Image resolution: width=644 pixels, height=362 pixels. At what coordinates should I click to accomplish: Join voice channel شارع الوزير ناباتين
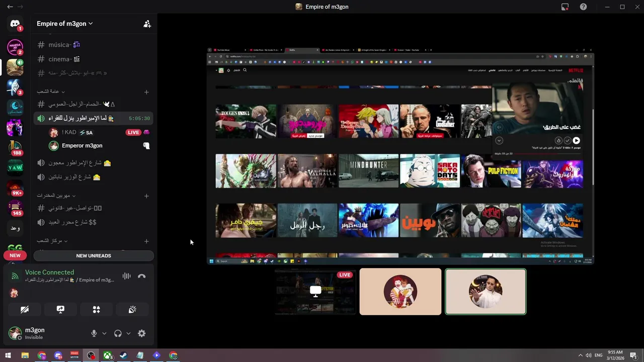(x=94, y=177)
